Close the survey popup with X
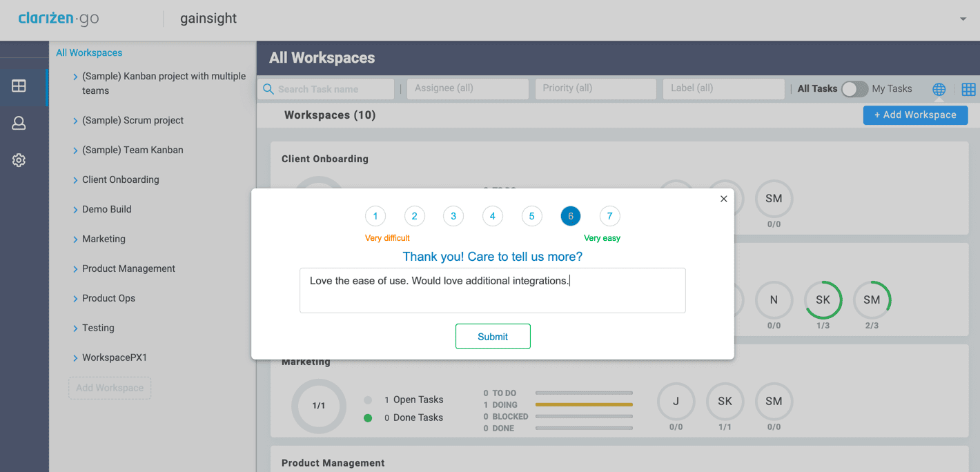The image size is (980, 472). point(723,199)
